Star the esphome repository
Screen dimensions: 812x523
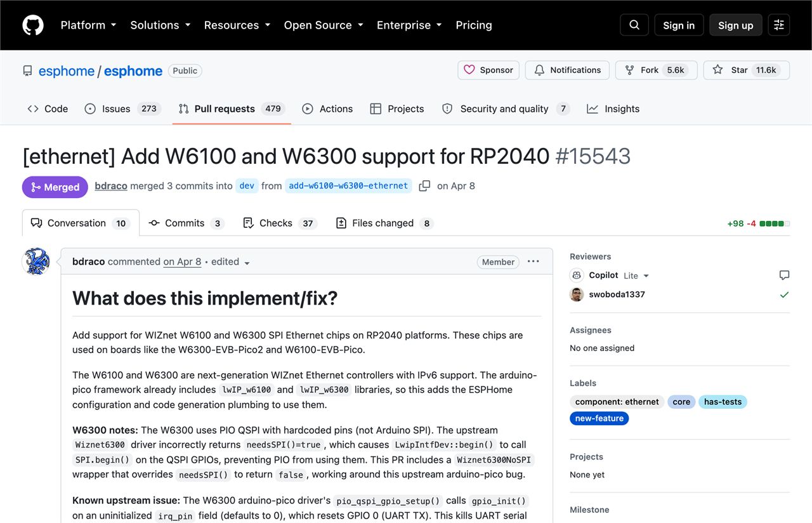coord(746,70)
